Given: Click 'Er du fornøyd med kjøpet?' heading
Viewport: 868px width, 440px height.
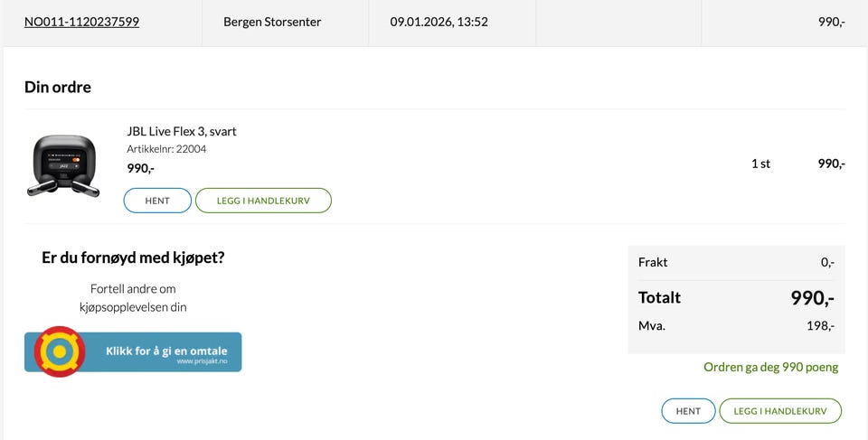Looking at the screenshot, I should tap(133, 258).
